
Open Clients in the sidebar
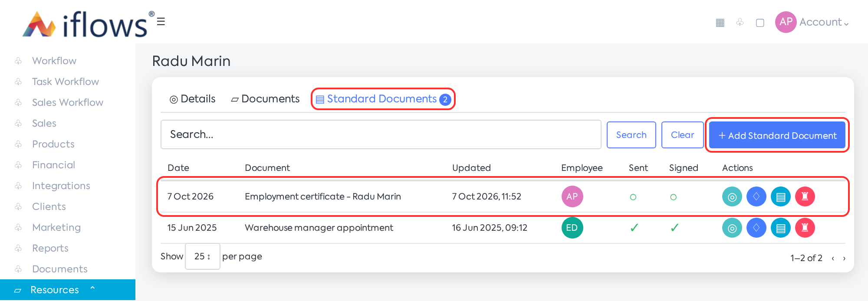click(x=49, y=206)
